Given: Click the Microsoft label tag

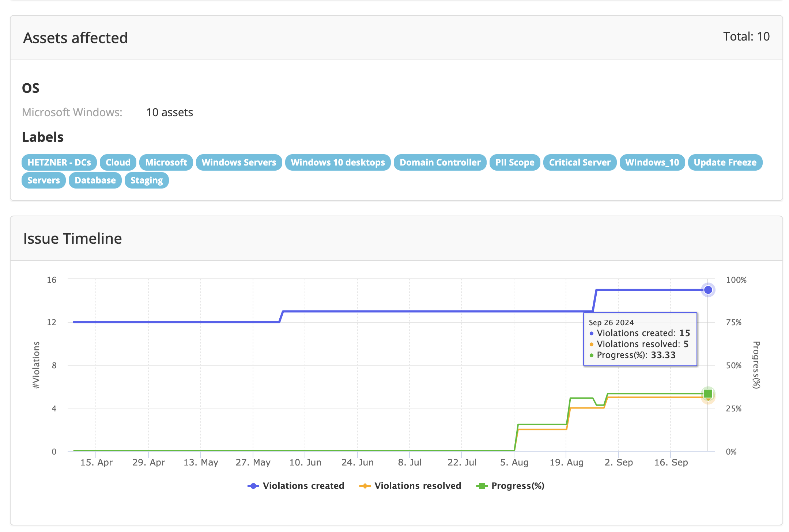Looking at the screenshot, I should pos(166,162).
